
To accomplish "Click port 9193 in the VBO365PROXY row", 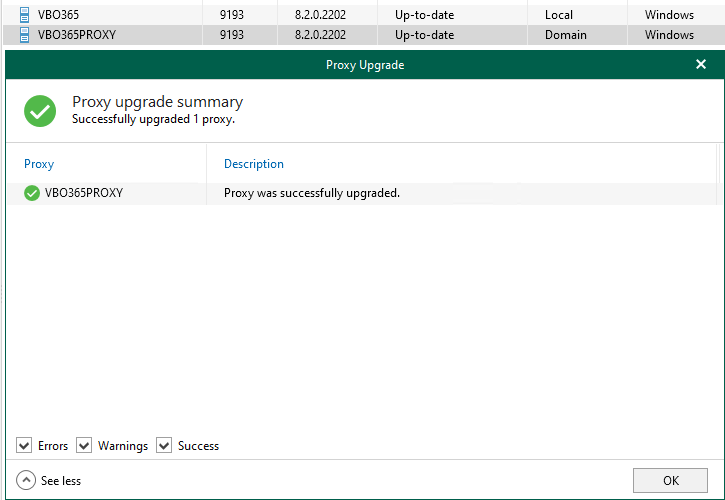I will 231,35.
